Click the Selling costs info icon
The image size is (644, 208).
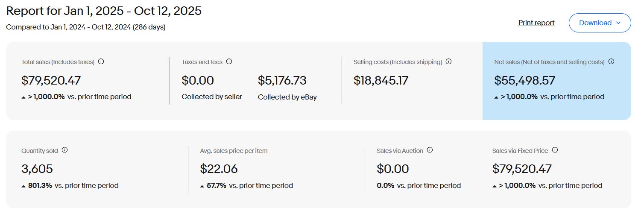(448, 62)
